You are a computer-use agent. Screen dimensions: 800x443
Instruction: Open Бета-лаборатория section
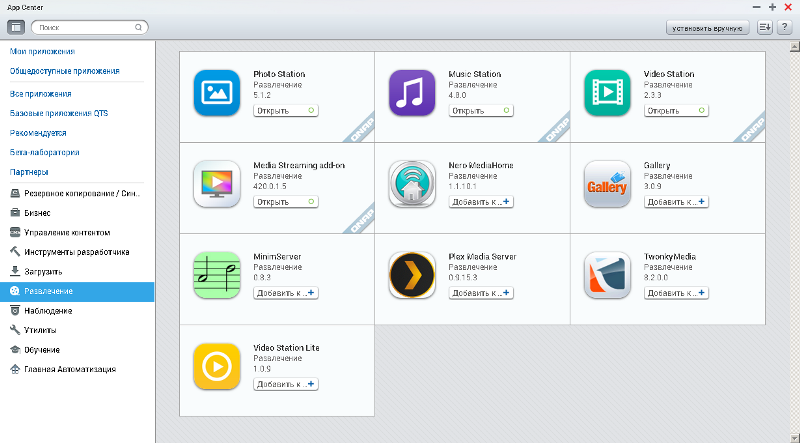(44, 152)
